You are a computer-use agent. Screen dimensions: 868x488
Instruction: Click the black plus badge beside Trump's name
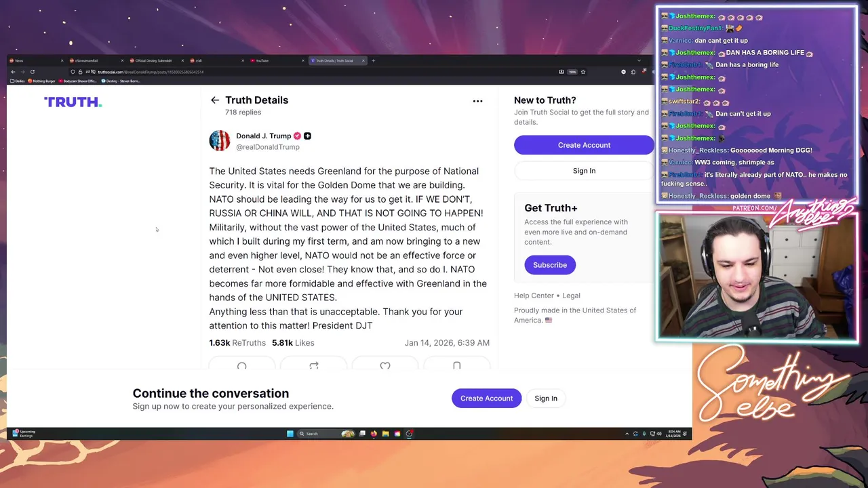coord(307,136)
